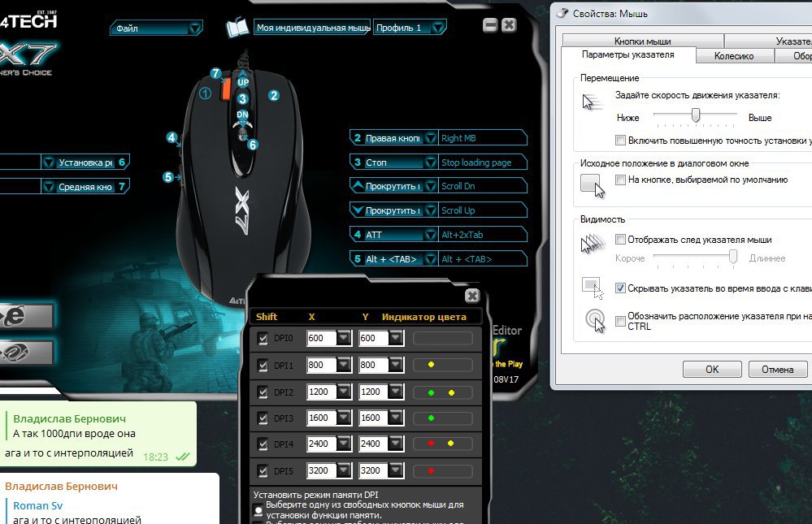Screen dimensions: 812x524
Task: Open DPI2 X value 1200 dropdown
Action: [x=344, y=392]
